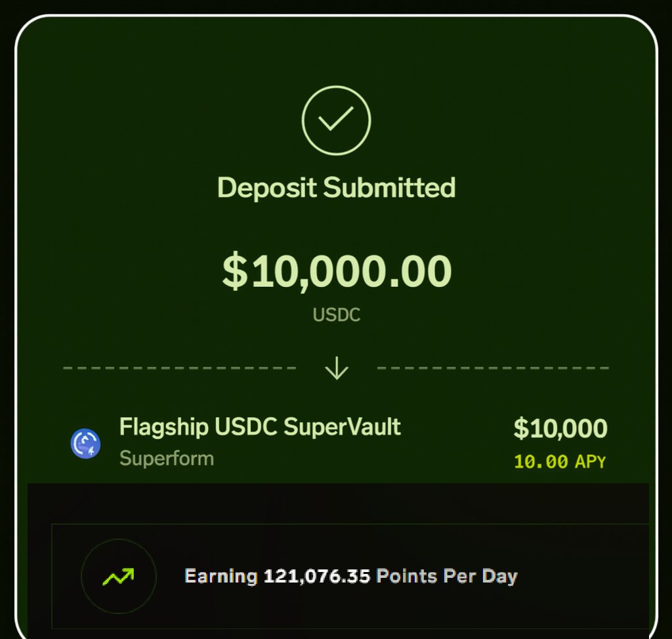Click the Points Per Day text
Screen dimensions: 672x639
[447, 577]
